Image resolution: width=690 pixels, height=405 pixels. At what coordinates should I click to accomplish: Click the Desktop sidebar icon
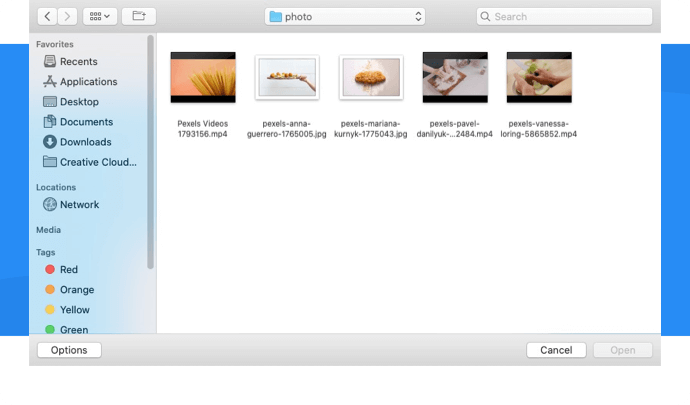pyautogui.click(x=50, y=102)
